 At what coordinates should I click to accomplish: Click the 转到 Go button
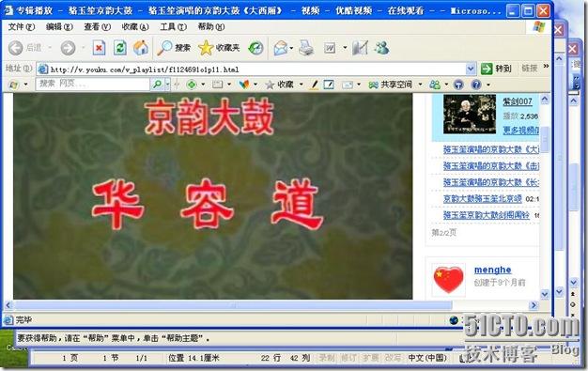(496, 69)
